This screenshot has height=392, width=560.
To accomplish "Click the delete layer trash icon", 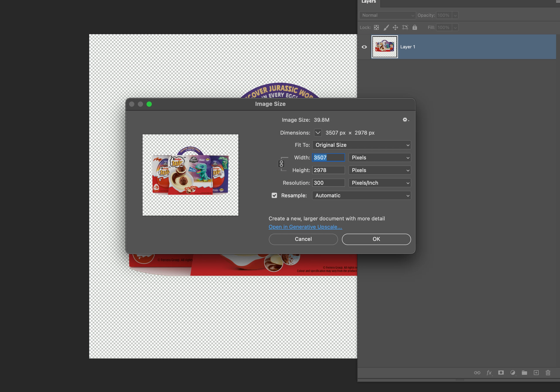I will point(548,373).
